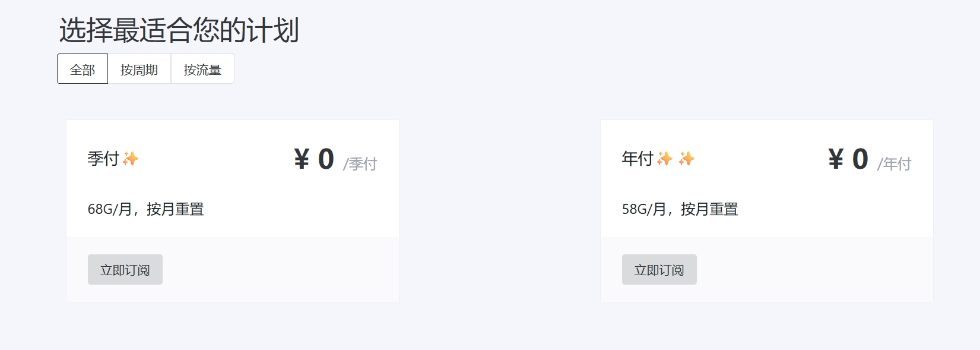Image resolution: width=980 pixels, height=350 pixels.
Task: Switch to the 按流量 tab
Action: pyautogui.click(x=202, y=70)
